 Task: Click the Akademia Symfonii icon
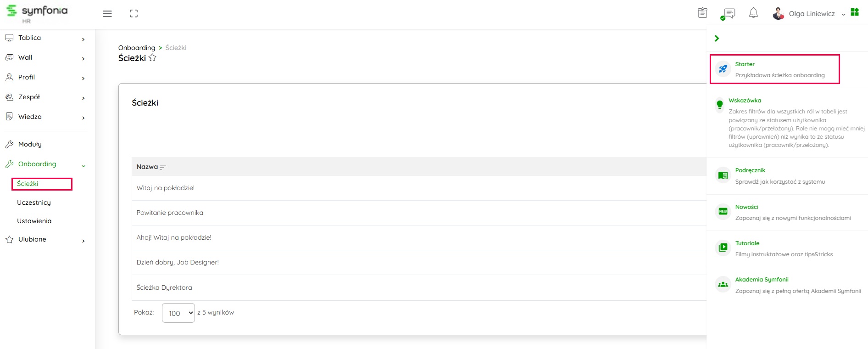tap(723, 284)
